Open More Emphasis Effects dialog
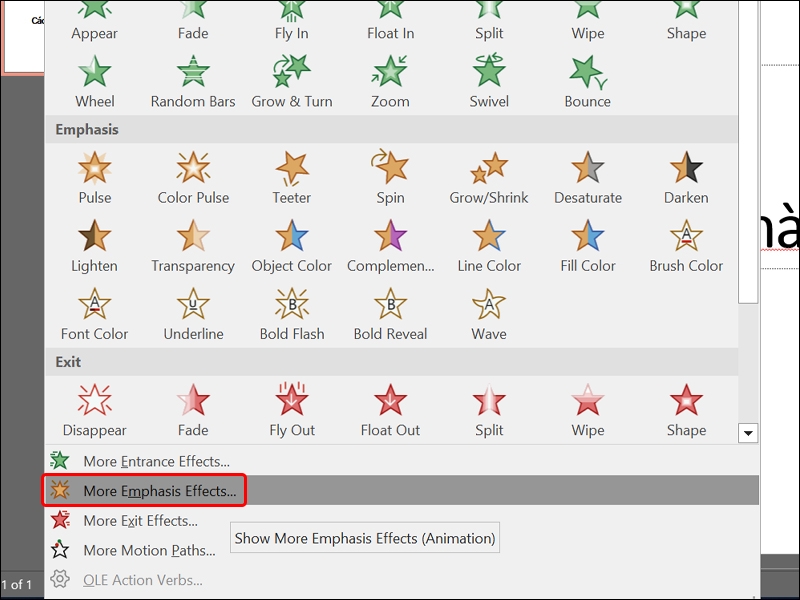Screen dimensions: 800x600 click(402, 491)
